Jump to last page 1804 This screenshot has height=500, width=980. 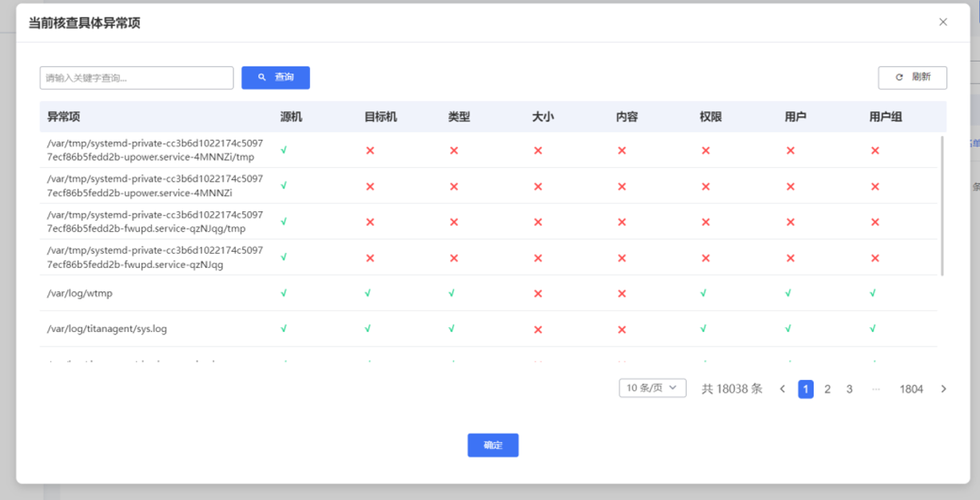click(911, 389)
